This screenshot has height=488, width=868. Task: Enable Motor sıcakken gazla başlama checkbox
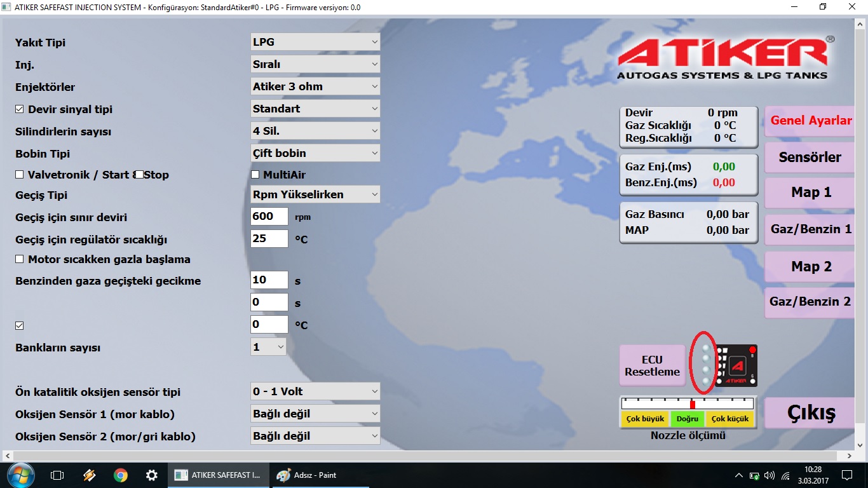coord(19,259)
